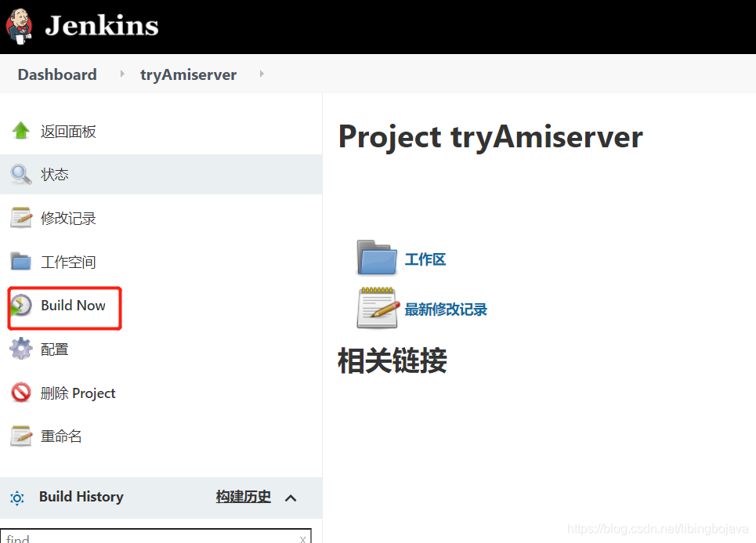Expand the arrow after Dashboard breadcrumb
This screenshot has height=543, width=756.
122,74
